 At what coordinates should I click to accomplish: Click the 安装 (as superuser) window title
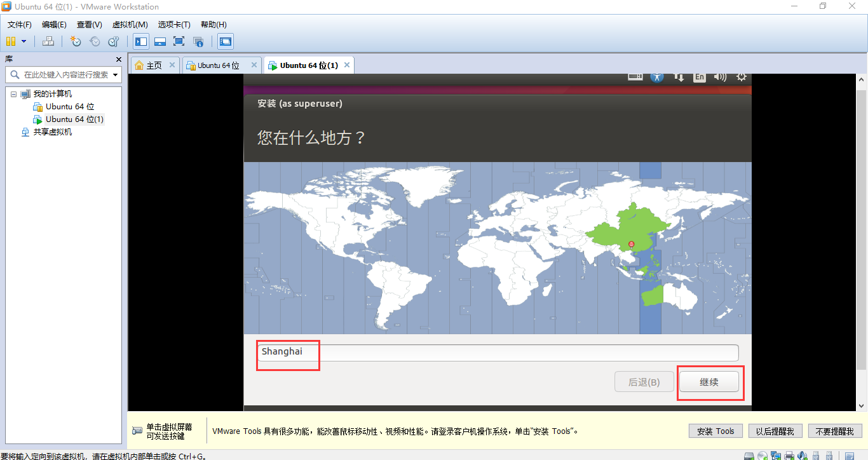coord(300,104)
